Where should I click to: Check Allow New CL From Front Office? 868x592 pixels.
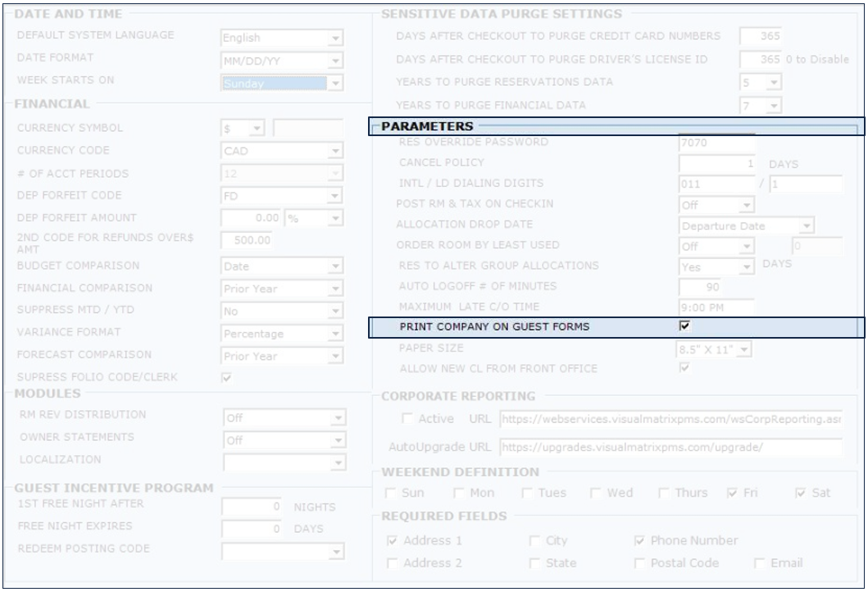pos(685,368)
